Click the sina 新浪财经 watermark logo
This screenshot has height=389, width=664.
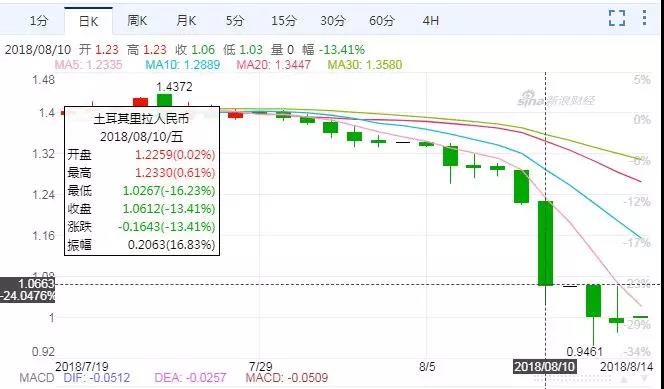556,99
